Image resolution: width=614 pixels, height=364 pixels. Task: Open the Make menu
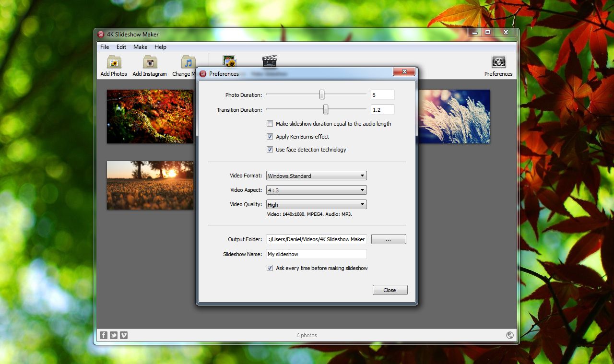coord(141,47)
